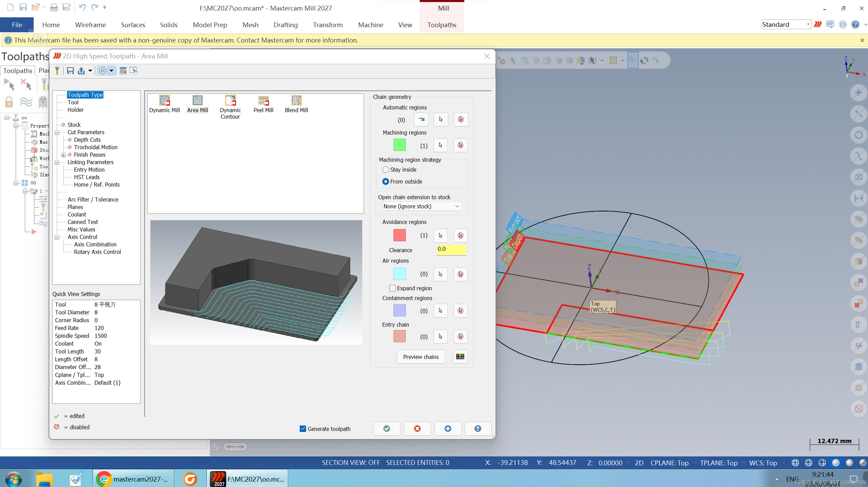Clear machining regions selection icon
The height and width of the screenshot is (487, 868).
(x=461, y=145)
